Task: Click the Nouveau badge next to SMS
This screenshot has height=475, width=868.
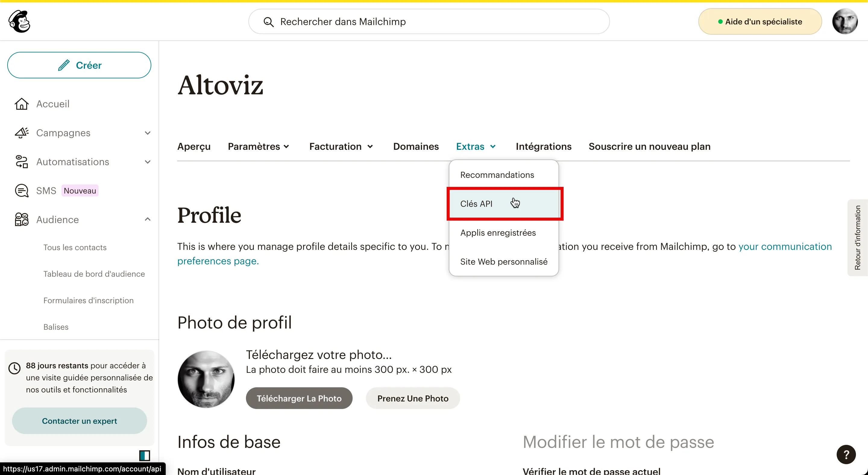Action: point(80,191)
